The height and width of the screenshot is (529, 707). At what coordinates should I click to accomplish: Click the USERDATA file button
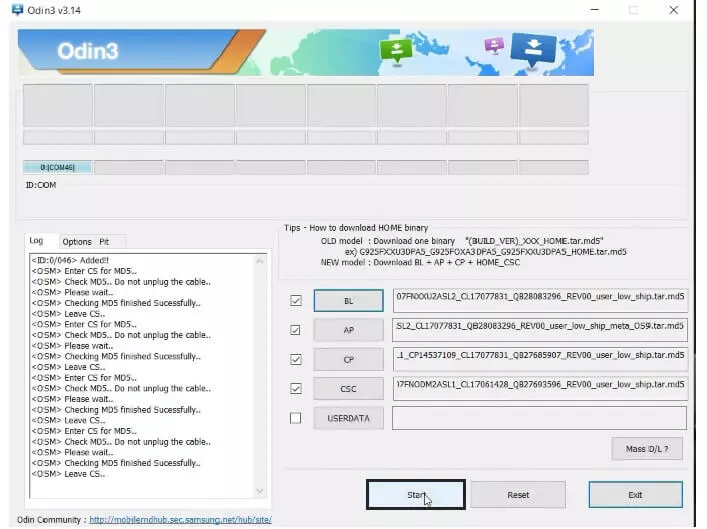349,418
